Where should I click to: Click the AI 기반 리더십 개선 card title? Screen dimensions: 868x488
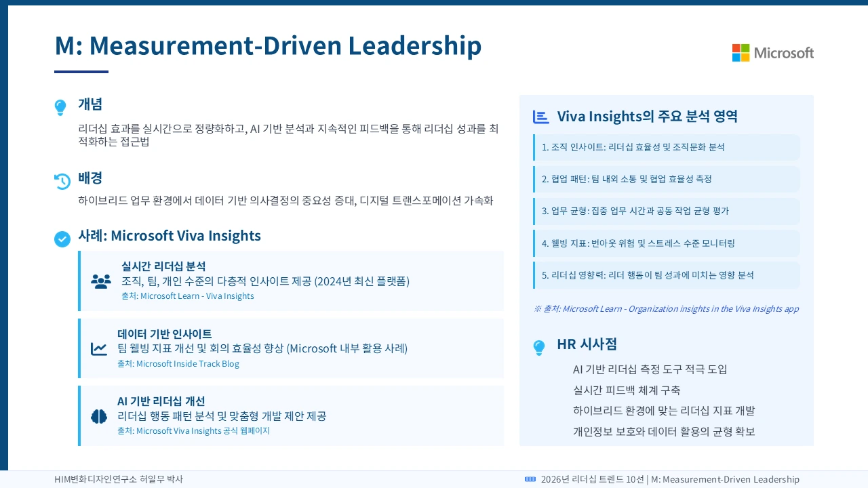161,401
